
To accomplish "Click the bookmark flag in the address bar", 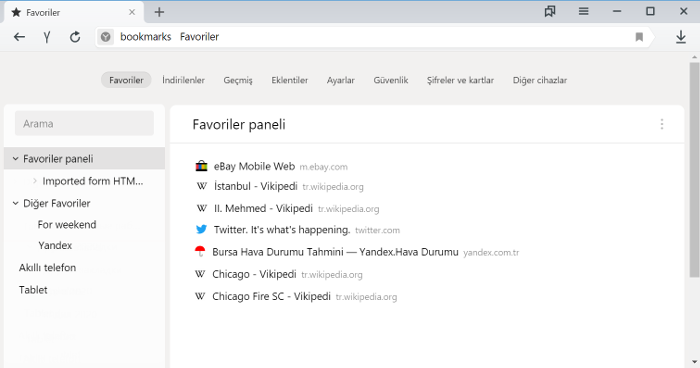I will [x=639, y=37].
